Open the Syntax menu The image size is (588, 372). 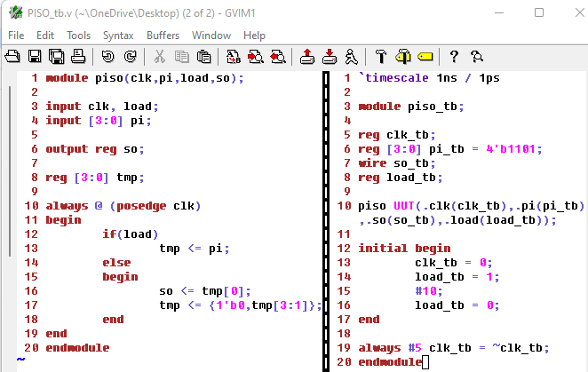(118, 35)
